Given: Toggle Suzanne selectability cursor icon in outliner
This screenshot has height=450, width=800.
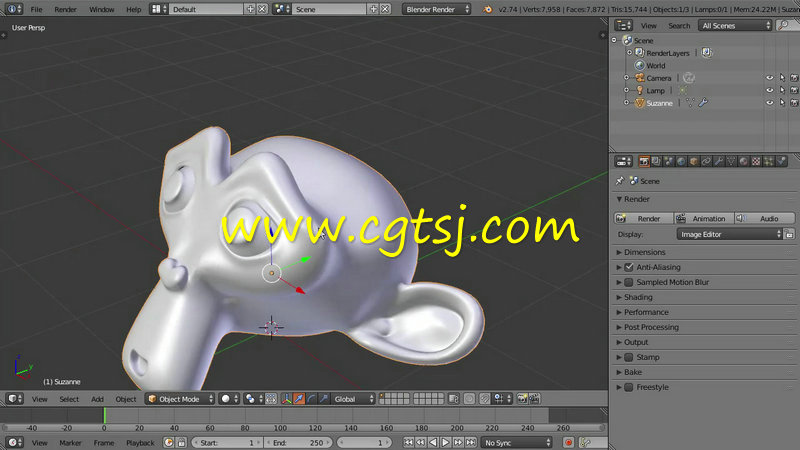Looking at the screenshot, I should click(782, 103).
